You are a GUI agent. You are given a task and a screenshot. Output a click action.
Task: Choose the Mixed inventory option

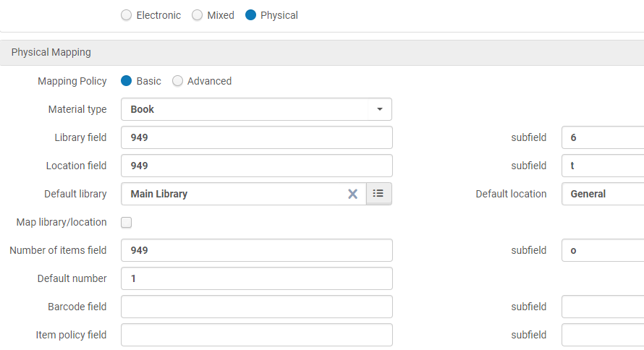pyautogui.click(x=197, y=15)
